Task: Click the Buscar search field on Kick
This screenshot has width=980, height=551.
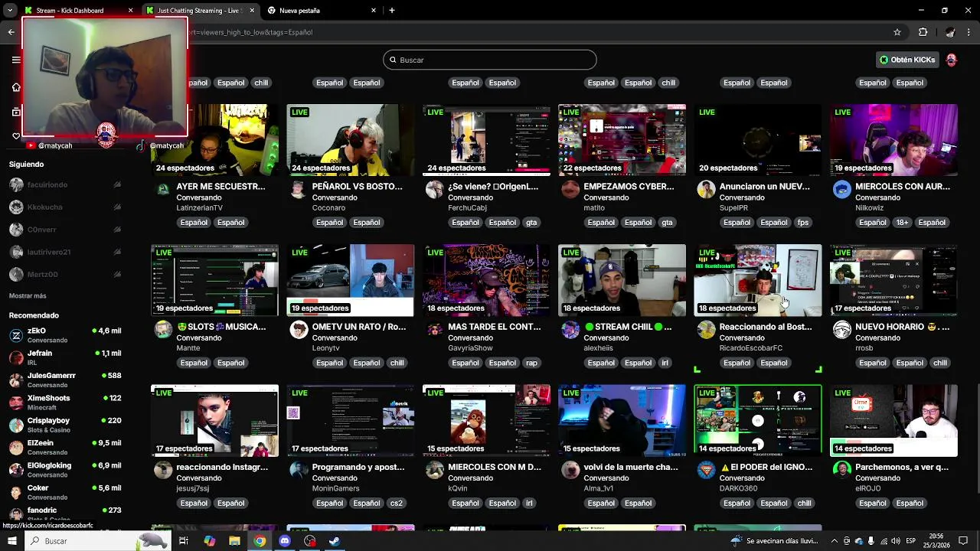Action: [490, 60]
